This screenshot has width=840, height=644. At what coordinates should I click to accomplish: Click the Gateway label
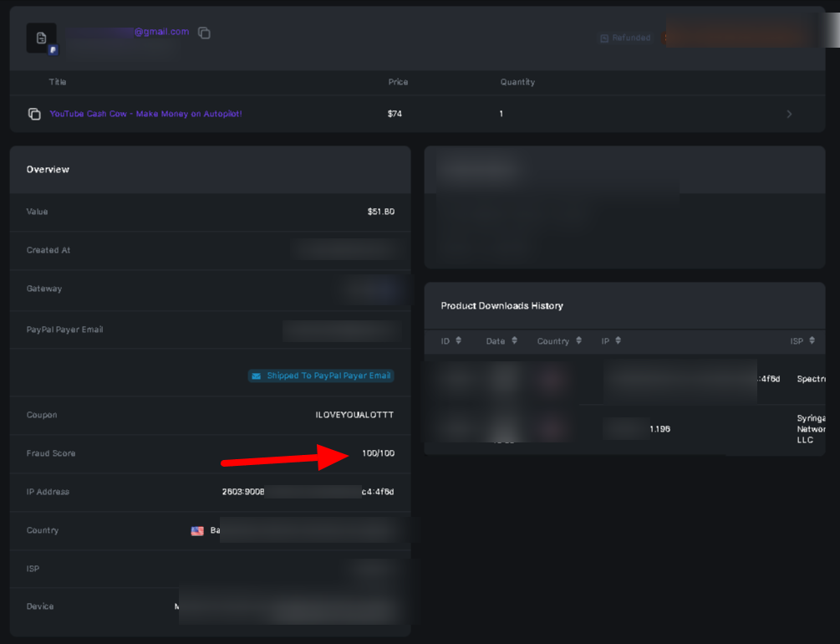pyautogui.click(x=44, y=289)
